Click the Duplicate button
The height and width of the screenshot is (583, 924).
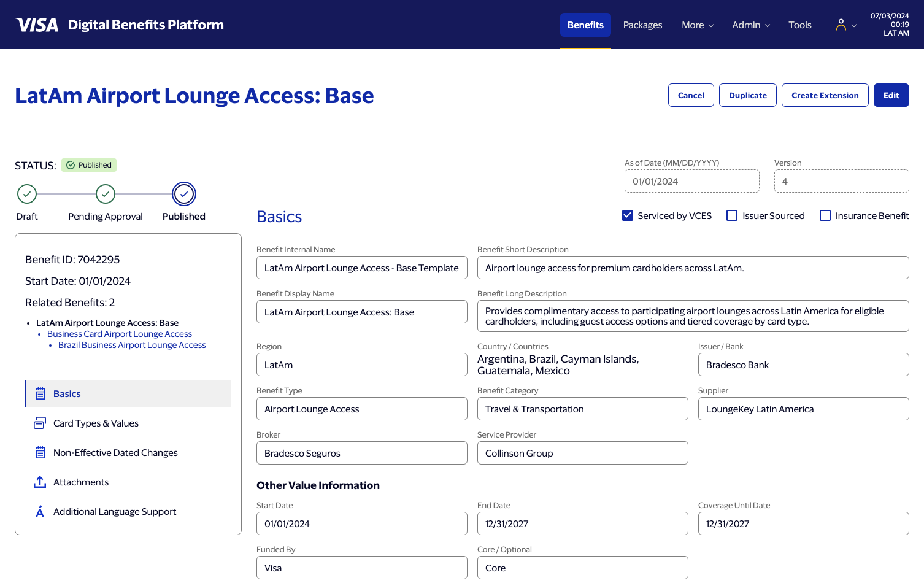point(748,95)
